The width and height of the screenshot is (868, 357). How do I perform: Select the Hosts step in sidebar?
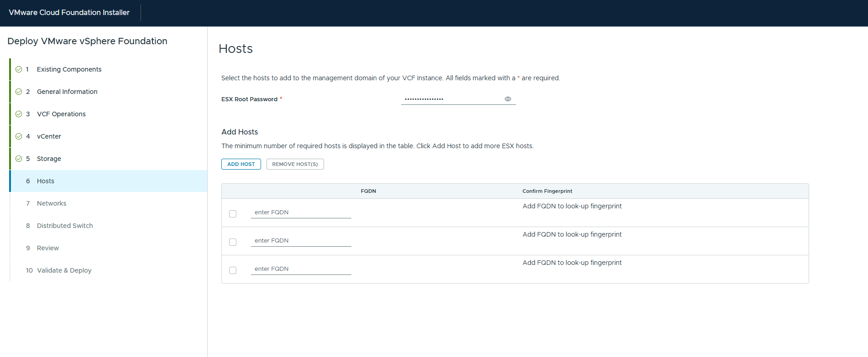[x=46, y=181]
